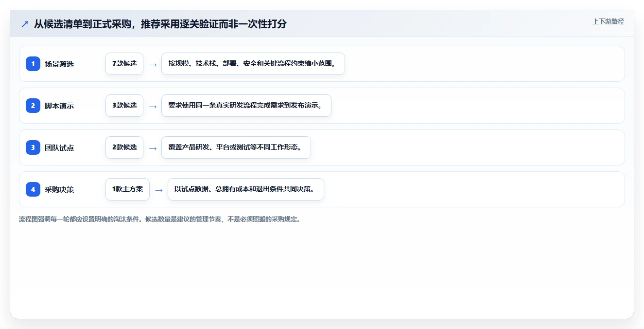Select the 团队试点 step label
644x329 pixels.
[x=59, y=147]
